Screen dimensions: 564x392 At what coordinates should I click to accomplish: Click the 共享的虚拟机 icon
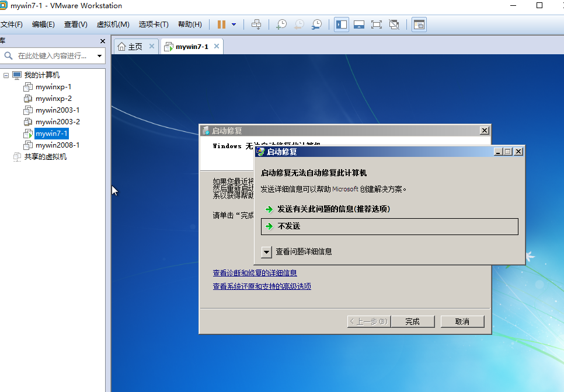(17, 157)
